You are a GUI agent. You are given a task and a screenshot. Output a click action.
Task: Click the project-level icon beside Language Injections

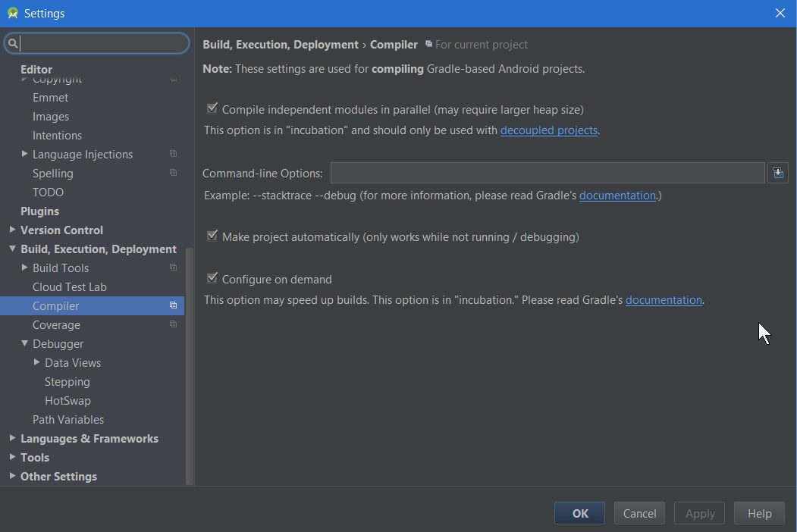click(174, 154)
